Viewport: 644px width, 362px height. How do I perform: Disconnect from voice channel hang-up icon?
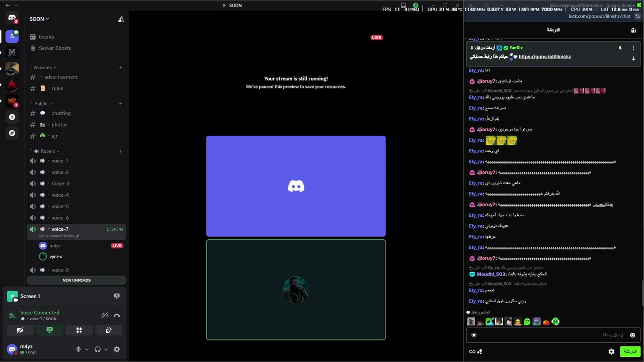117,315
